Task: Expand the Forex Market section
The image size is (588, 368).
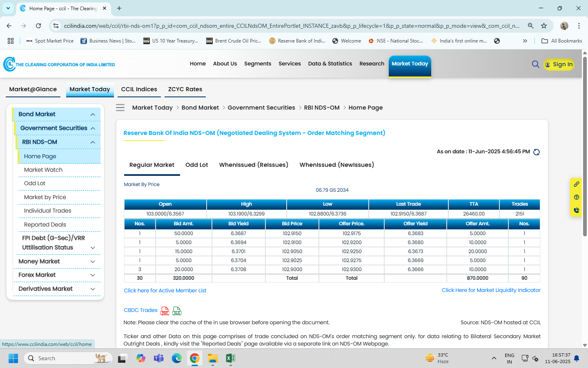Action: coord(93,275)
